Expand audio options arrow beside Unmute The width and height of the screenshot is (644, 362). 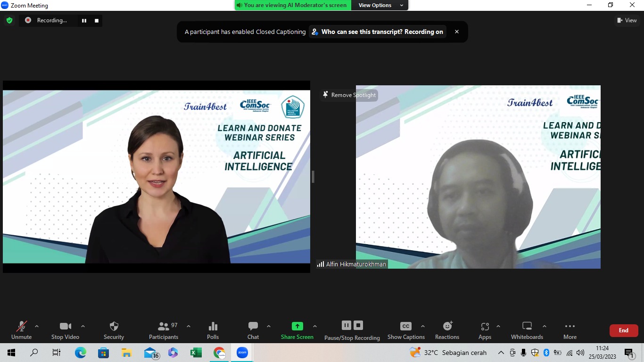click(x=37, y=326)
